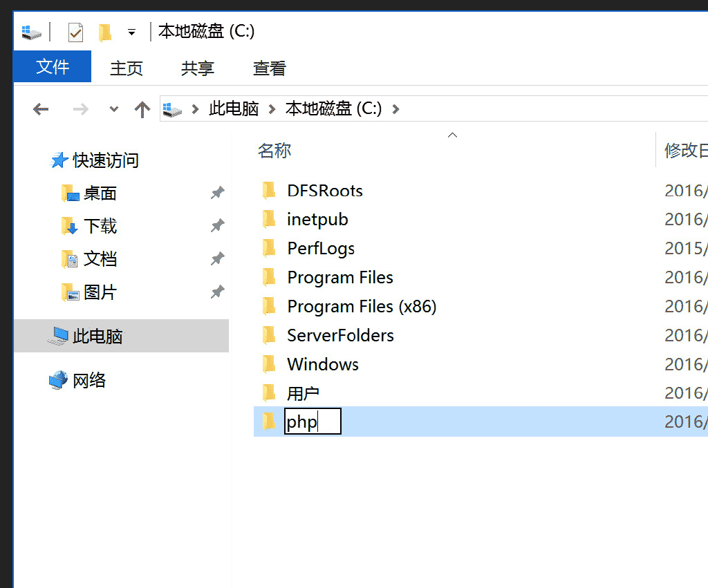Go back with the left arrow button
This screenshot has height=588, width=708.
(41, 108)
